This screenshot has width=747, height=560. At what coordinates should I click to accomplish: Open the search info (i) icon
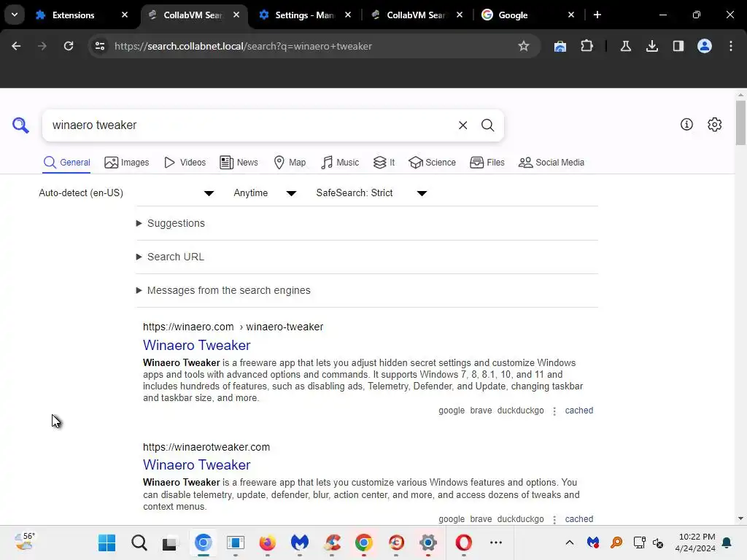pyautogui.click(x=686, y=125)
